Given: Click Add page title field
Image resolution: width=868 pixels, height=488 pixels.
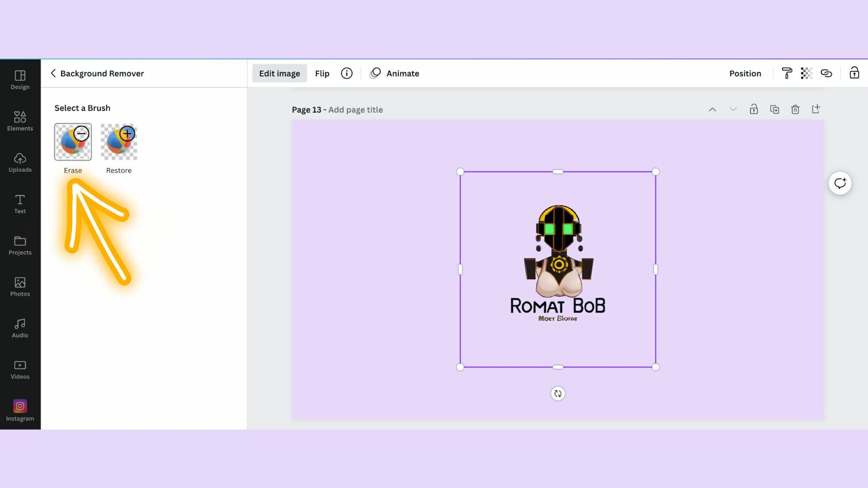Looking at the screenshot, I should 355,109.
